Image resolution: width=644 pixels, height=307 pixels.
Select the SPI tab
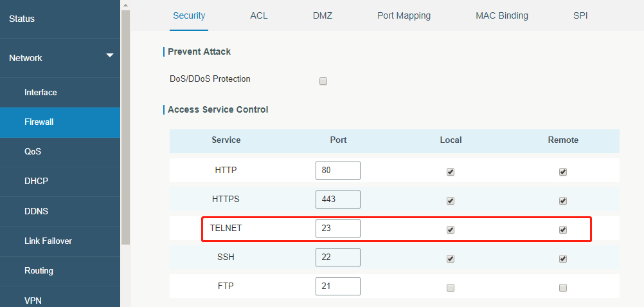tap(580, 15)
